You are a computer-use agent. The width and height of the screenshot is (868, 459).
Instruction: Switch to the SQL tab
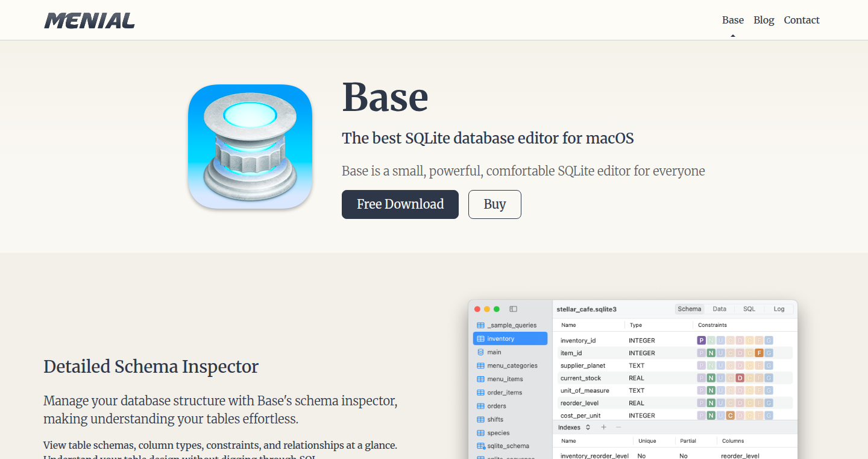point(749,309)
